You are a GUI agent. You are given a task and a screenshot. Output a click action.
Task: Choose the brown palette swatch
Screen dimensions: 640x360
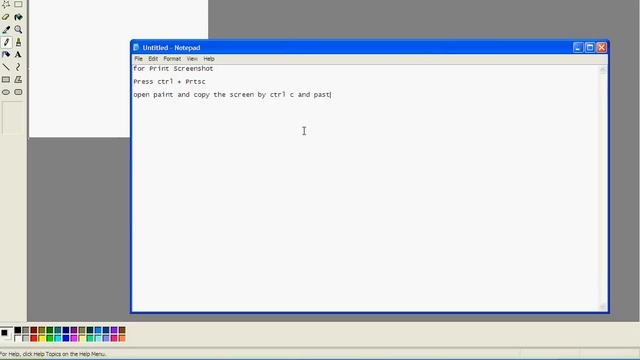coord(122,330)
